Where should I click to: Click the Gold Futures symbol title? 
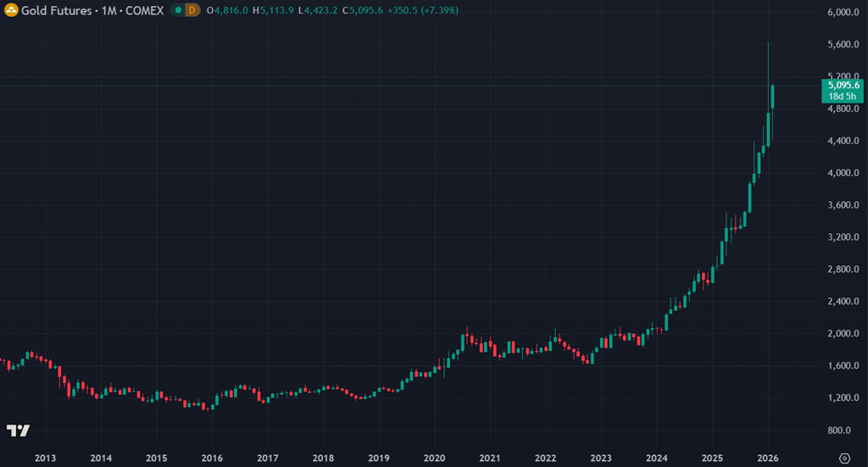[58, 10]
